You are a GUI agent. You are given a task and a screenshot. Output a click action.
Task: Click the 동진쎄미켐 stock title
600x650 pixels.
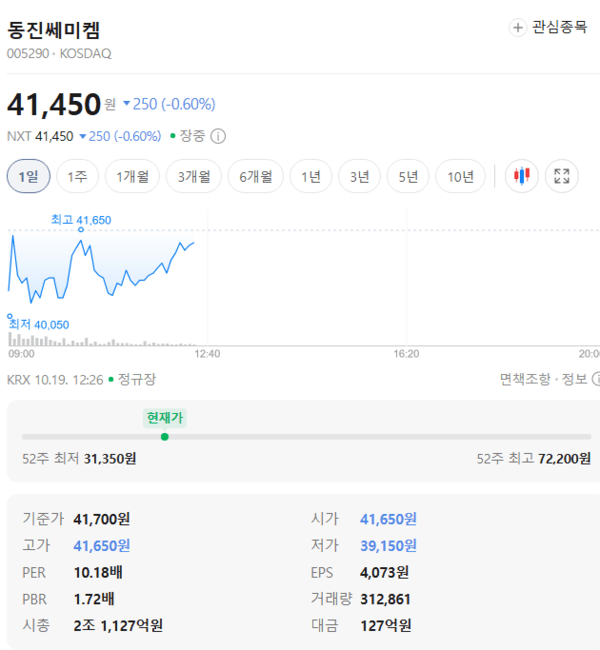coord(53,30)
